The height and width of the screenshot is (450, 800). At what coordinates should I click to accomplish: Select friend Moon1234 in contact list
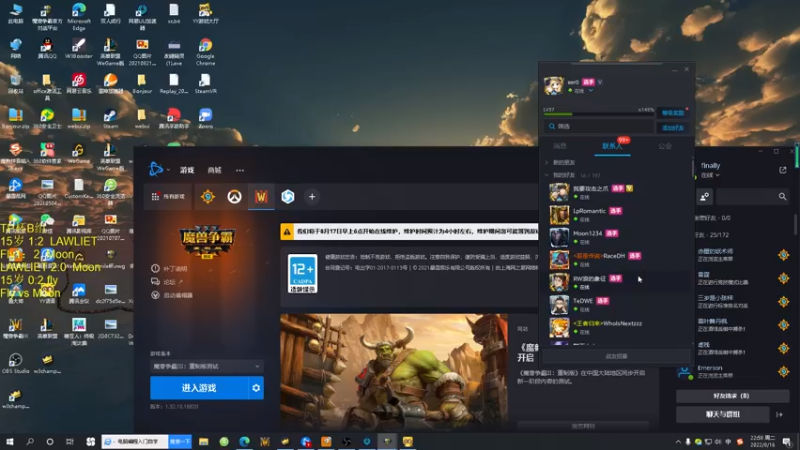[616, 237]
